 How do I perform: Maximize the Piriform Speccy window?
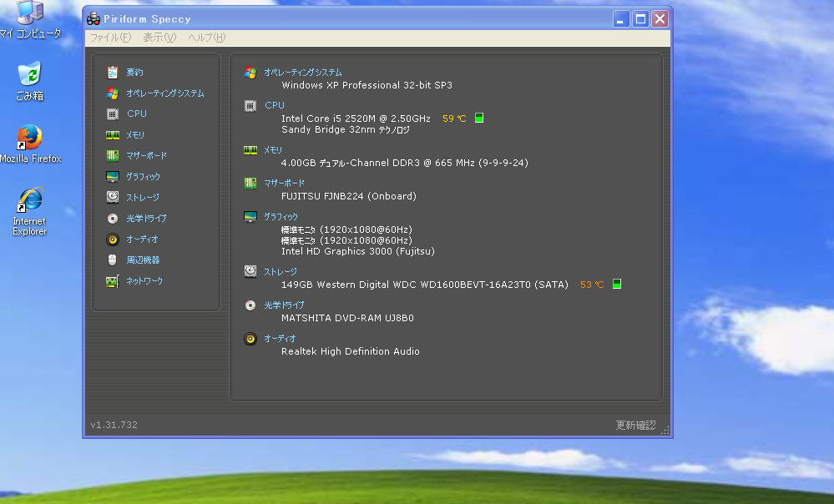pyautogui.click(x=640, y=19)
